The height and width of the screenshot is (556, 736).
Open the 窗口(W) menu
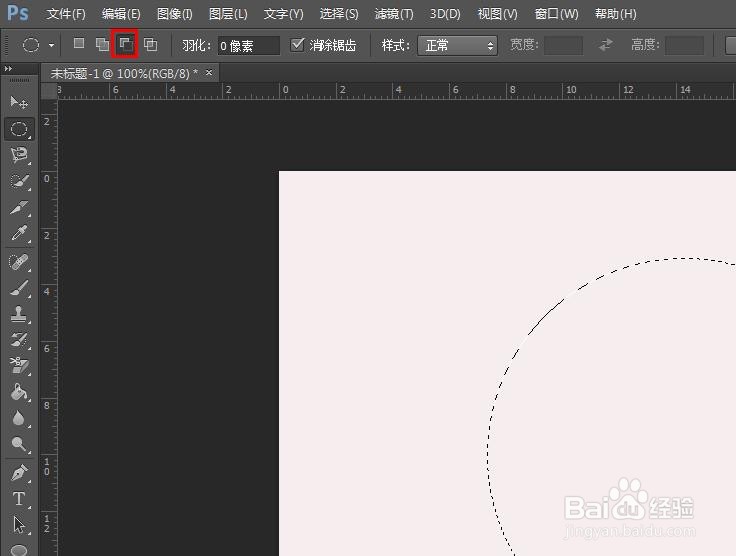pyautogui.click(x=556, y=14)
